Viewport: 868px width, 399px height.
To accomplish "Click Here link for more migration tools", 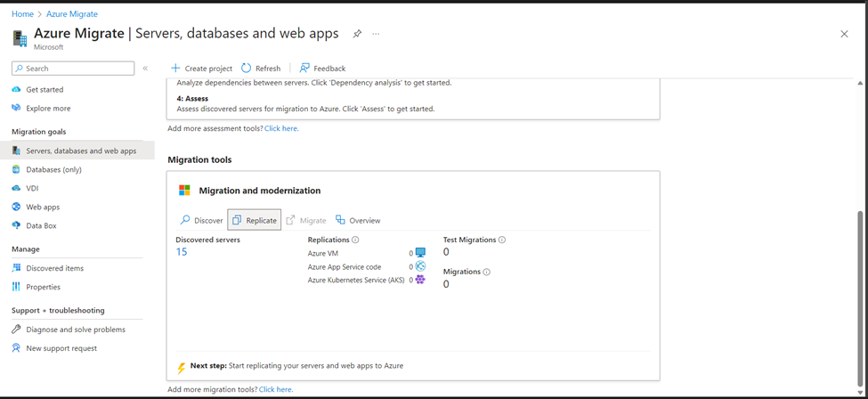I will 276,389.
